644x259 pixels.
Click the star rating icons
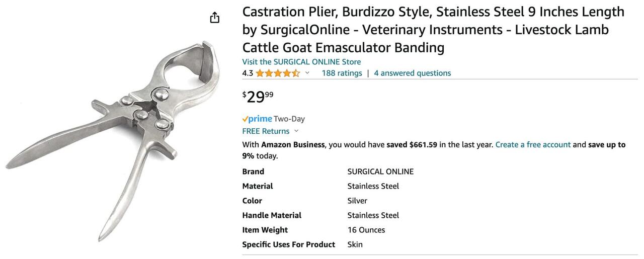coord(277,73)
